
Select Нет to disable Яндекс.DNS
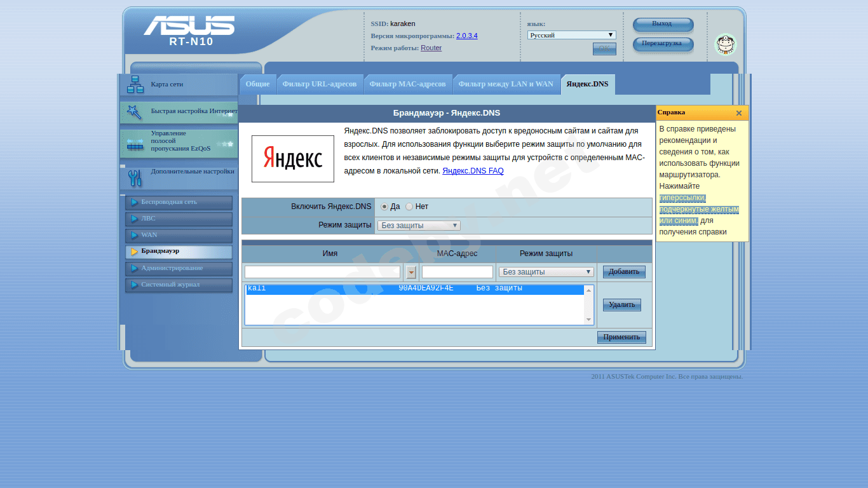[409, 207]
